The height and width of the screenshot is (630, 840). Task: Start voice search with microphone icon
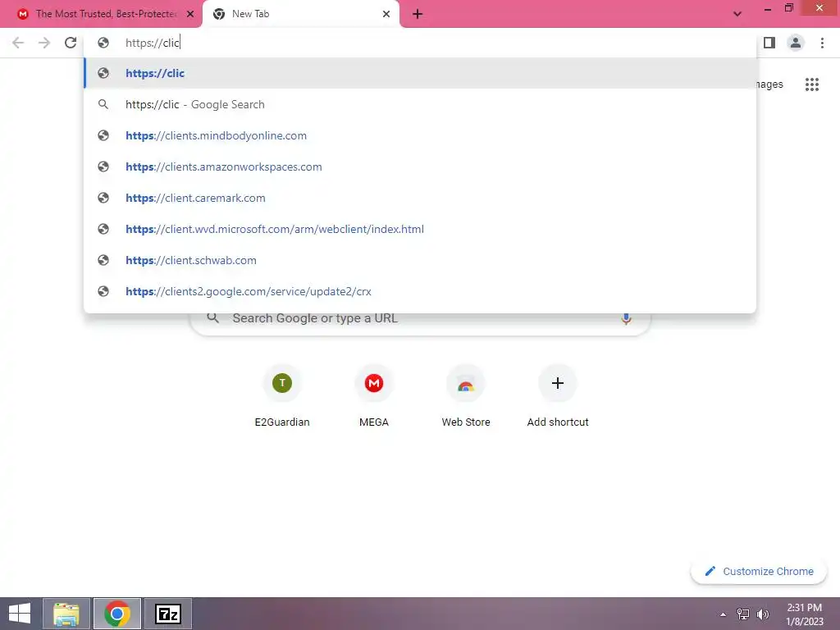tap(626, 318)
